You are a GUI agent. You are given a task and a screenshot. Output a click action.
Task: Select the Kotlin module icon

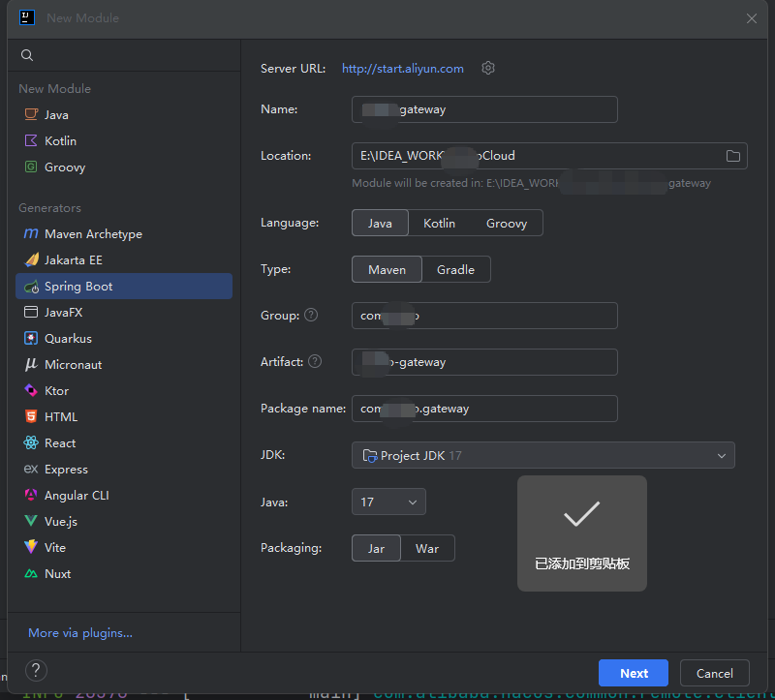(31, 140)
